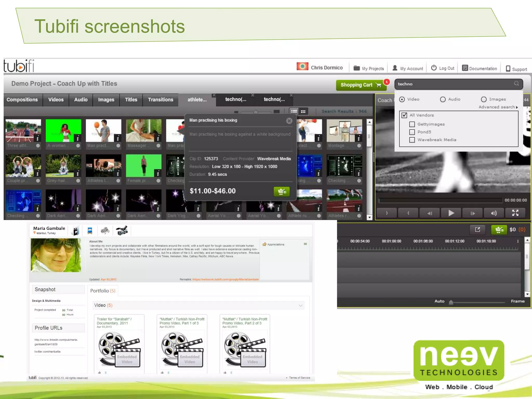The image size is (532, 399).
Task: Click the film reel profile icon
Action: (105, 231)
